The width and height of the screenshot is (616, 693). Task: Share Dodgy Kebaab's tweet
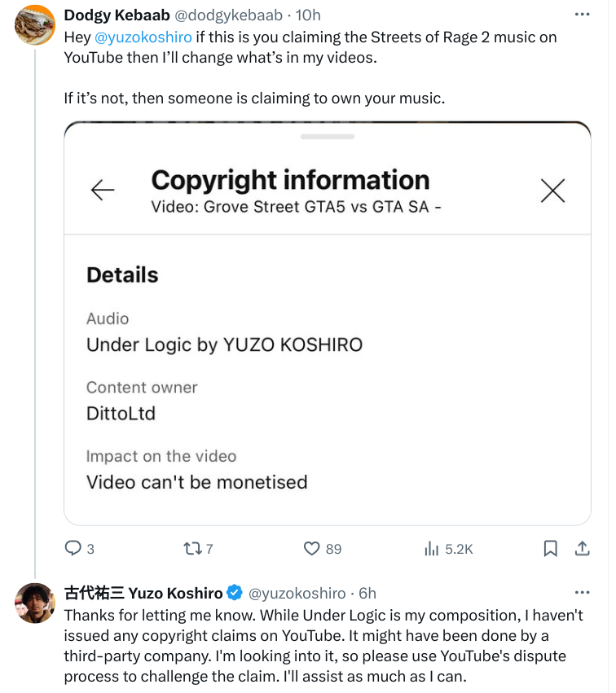[583, 549]
